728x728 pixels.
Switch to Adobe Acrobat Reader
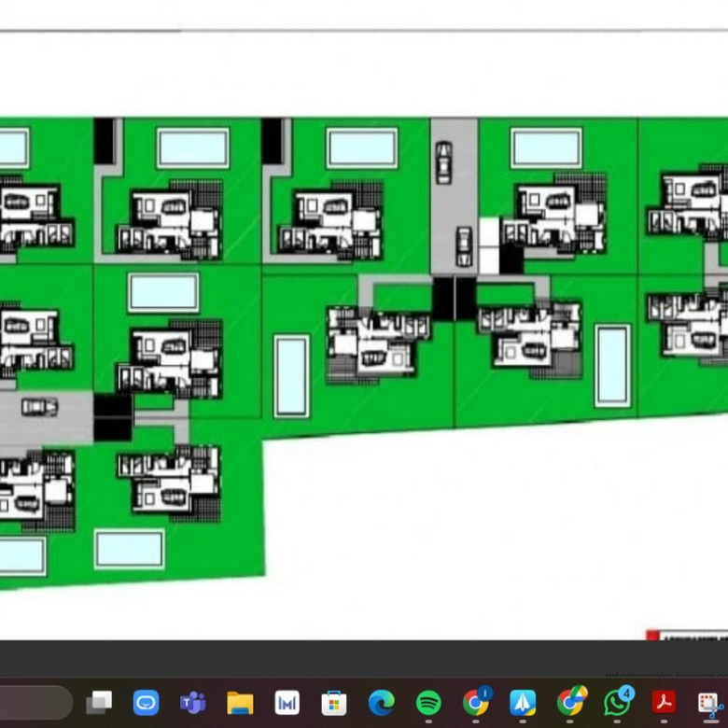[x=664, y=702]
